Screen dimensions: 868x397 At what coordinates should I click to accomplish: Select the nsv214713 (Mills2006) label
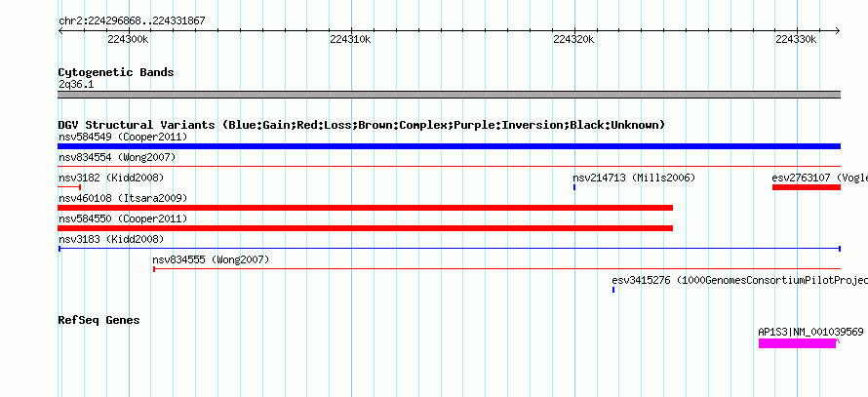coord(634,178)
